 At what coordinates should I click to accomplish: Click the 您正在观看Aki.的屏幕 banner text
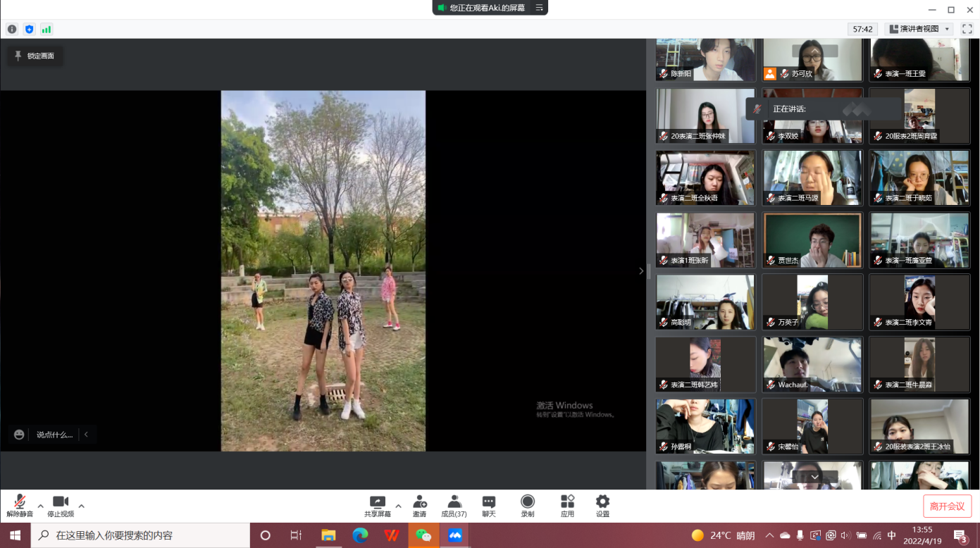pyautogui.click(x=487, y=8)
